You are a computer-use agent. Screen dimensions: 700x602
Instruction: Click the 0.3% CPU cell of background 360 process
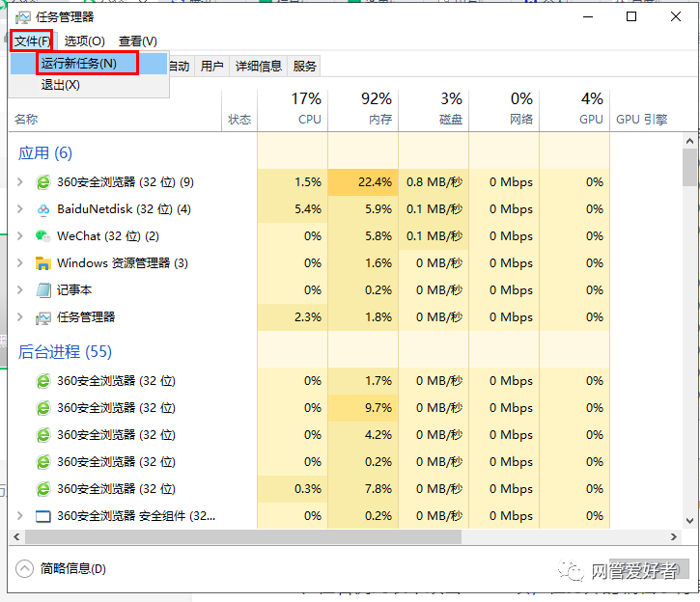[x=293, y=489]
